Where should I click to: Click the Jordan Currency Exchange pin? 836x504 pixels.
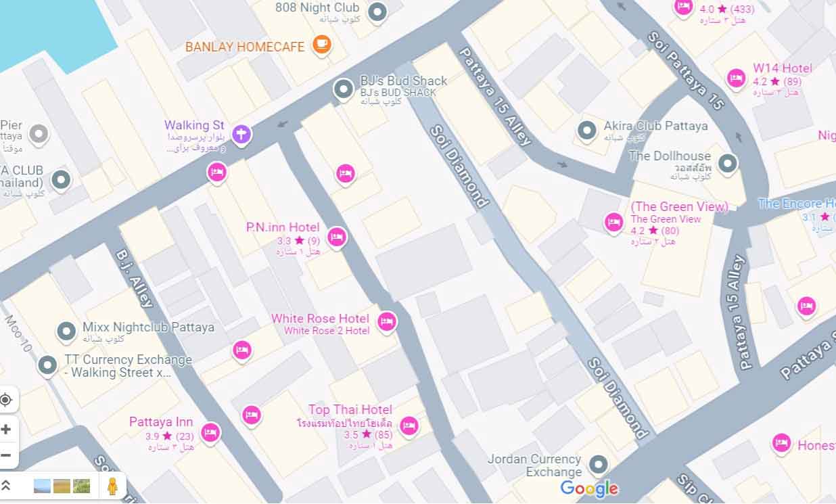pos(598,465)
